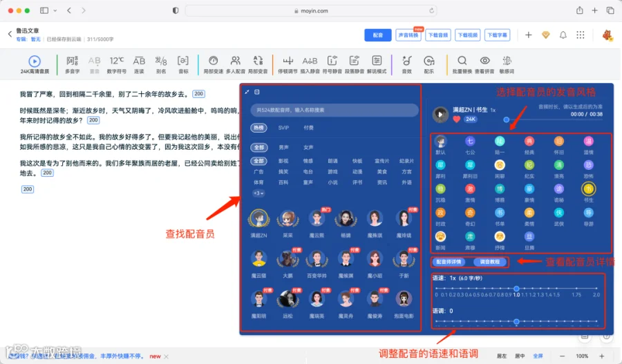Favorite the voice with the heart icon

click(x=457, y=119)
